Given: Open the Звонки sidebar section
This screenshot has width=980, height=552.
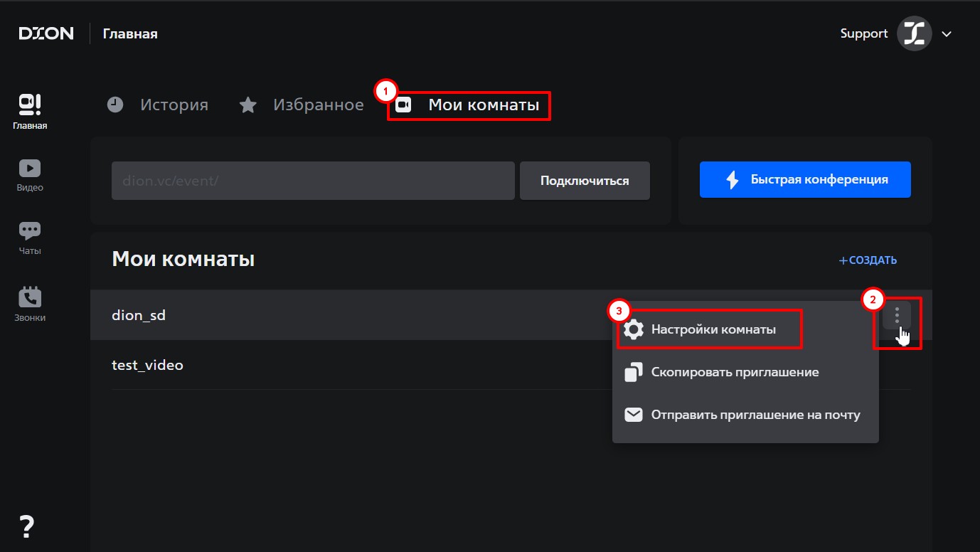Looking at the screenshot, I should pos(30,304).
